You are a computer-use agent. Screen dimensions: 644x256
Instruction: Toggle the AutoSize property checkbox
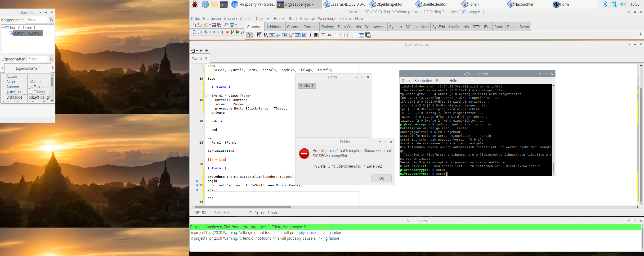31,92
